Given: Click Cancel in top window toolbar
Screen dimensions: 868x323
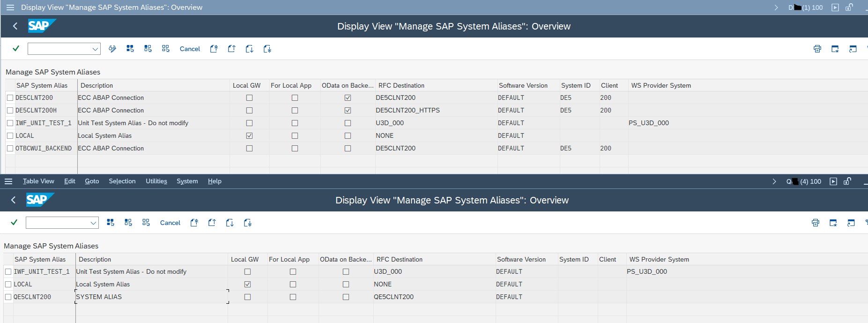Looking at the screenshot, I should pyautogui.click(x=190, y=49).
